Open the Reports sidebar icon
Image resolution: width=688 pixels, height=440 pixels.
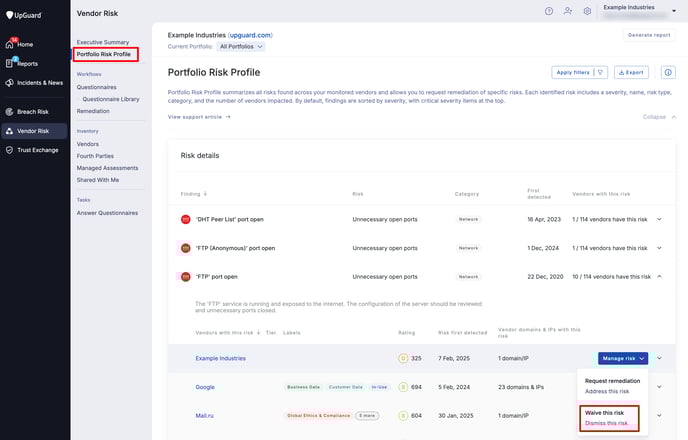(x=9, y=63)
